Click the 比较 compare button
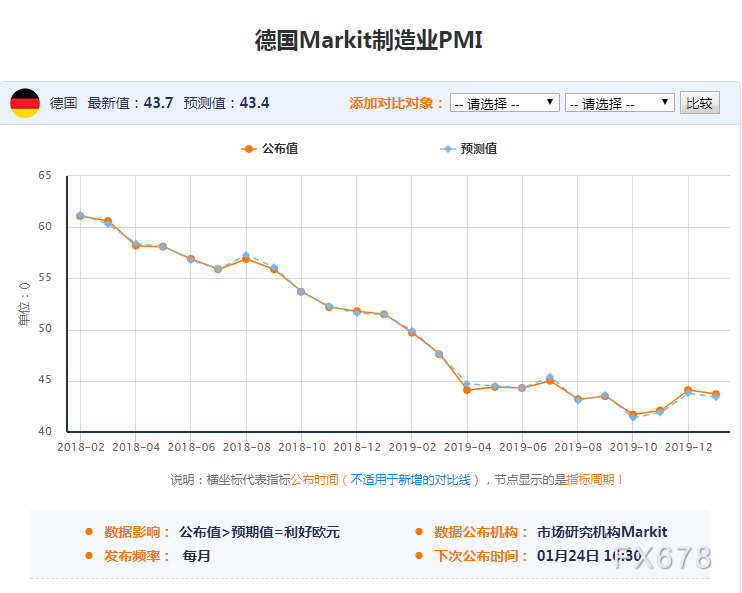The image size is (742, 593). (x=700, y=103)
